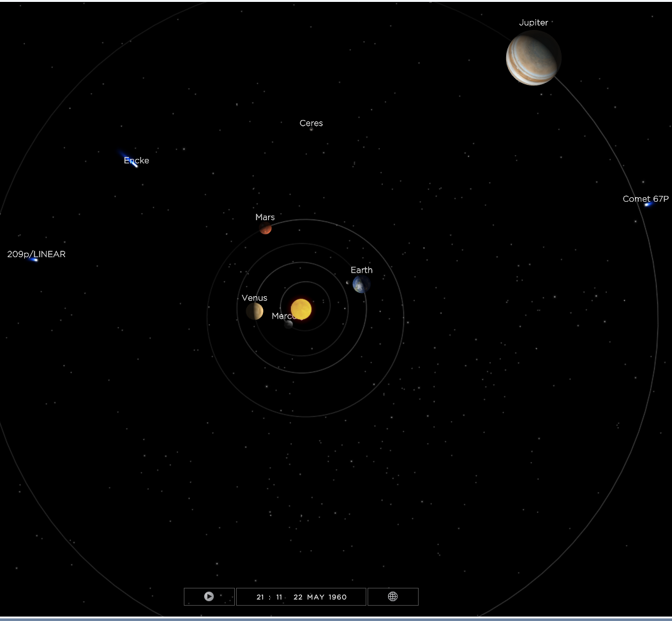Select the small gray Mercury planet
Image resolution: width=672 pixels, height=621 pixels.
[x=288, y=324]
